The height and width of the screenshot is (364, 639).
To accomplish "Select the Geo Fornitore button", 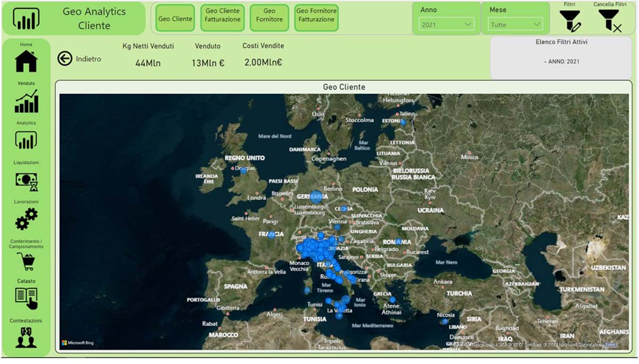I will [269, 19].
